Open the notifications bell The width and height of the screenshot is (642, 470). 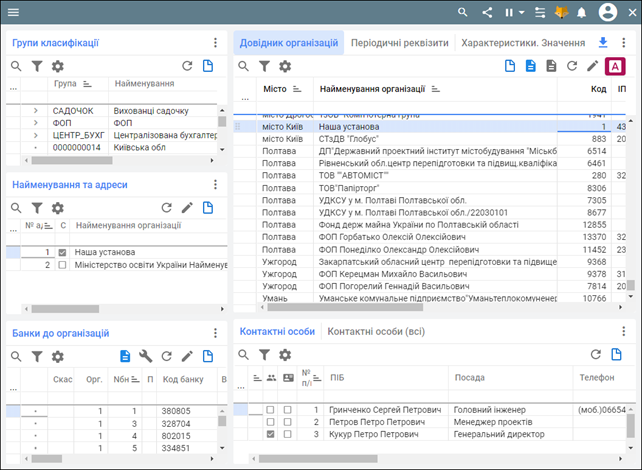pos(581,12)
